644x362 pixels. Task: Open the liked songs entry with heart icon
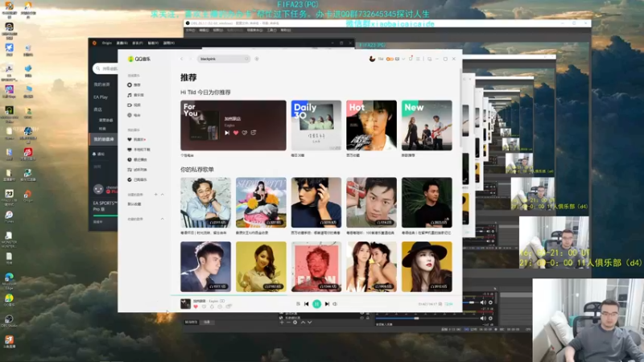click(x=136, y=139)
